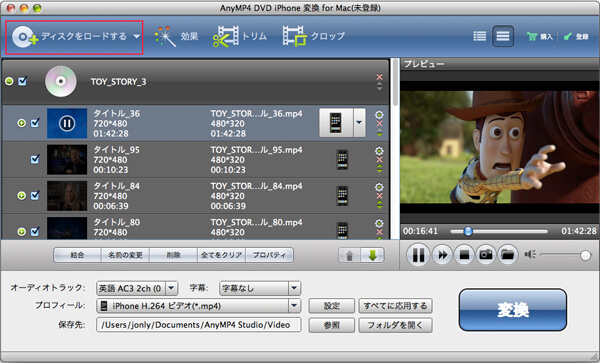600x363 pixels.
Task: Click Apply to All (すべてに応用する)
Action: (395, 306)
